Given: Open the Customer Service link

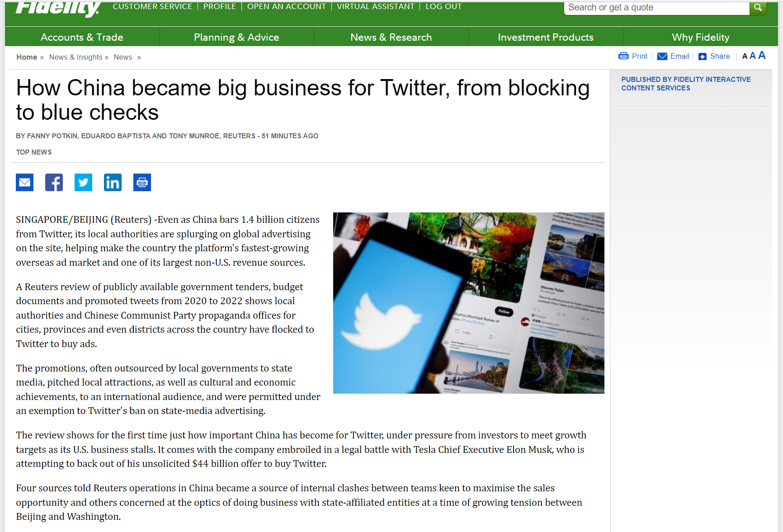Looking at the screenshot, I should coord(152,6).
